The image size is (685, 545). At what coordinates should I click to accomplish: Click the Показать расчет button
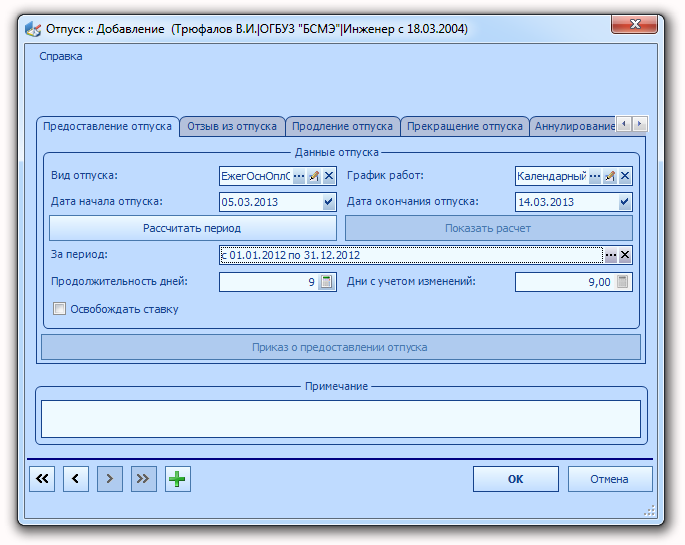click(488, 228)
